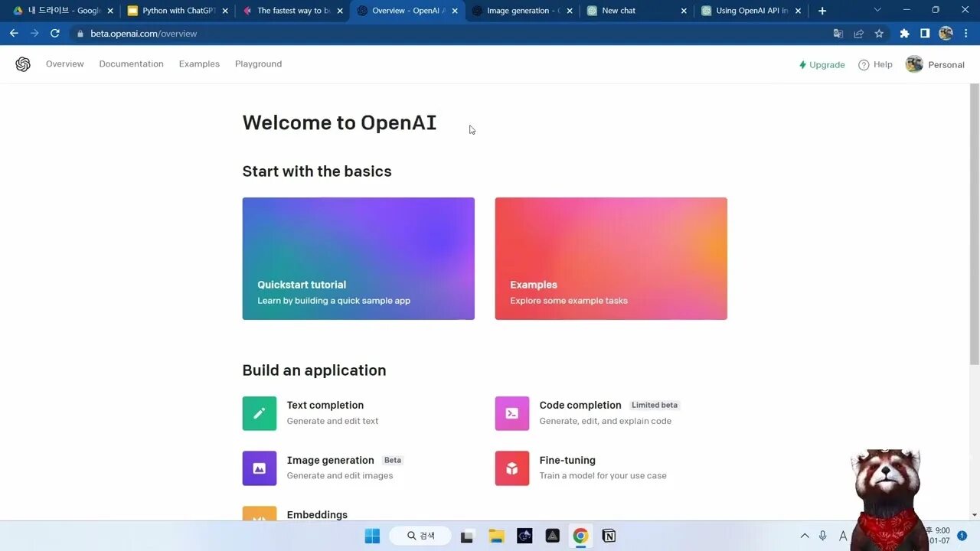Open the Text completion pencil icon
Viewport: 980px width, 551px height.
click(x=260, y=413)
